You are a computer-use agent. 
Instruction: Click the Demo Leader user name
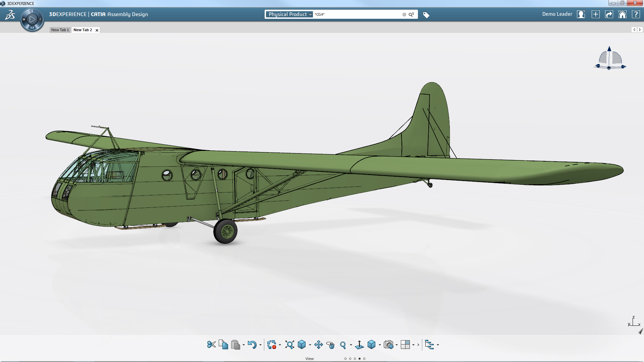point(557,14)
